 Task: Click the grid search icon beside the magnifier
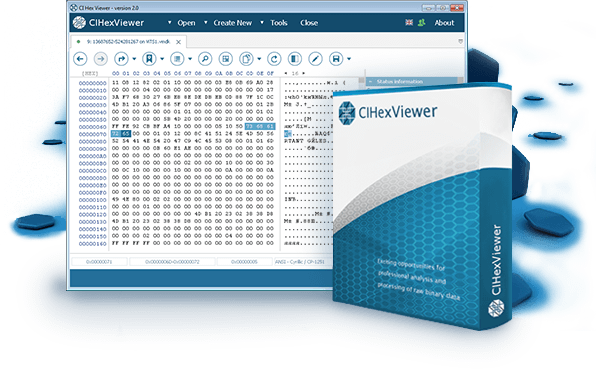click(226, 59)
